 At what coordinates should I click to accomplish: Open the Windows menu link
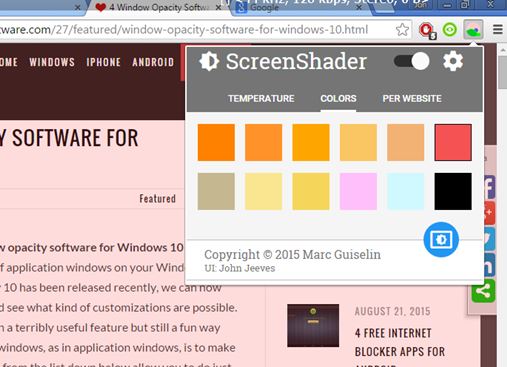click(x=52, y=62)
